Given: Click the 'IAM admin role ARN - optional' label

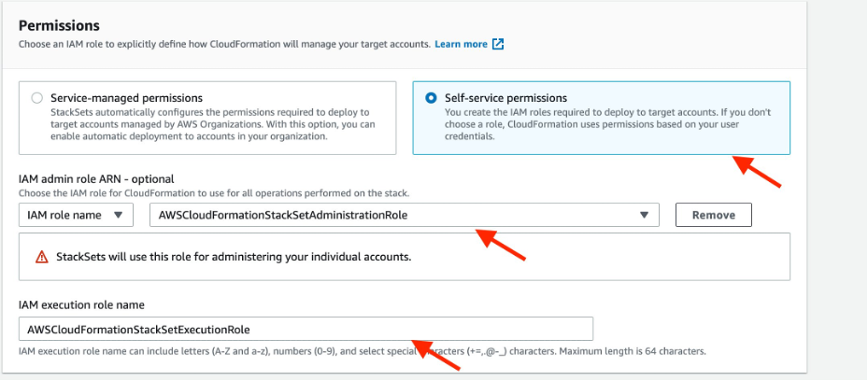Looking at the screenshot, I should 96,179.
